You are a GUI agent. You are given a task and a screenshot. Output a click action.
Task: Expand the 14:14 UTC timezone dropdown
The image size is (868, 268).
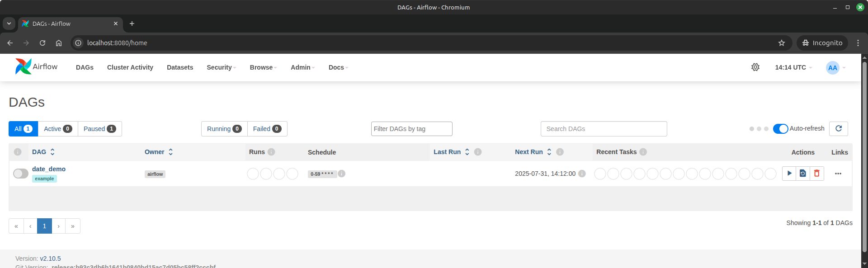[793, 67]
